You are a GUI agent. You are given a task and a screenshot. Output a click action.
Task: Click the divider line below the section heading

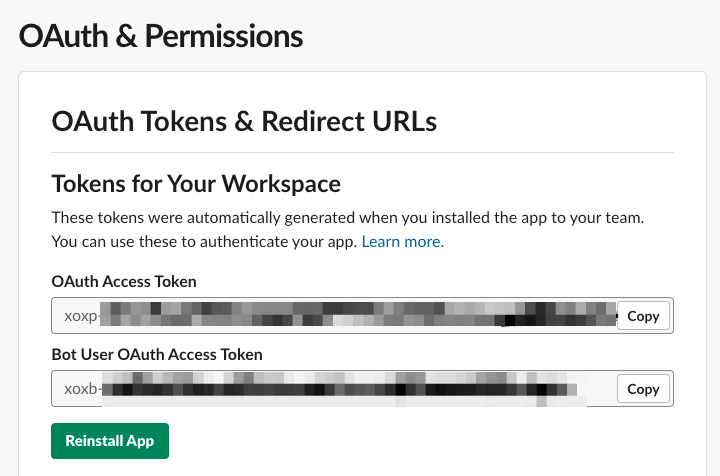[362, 152]
